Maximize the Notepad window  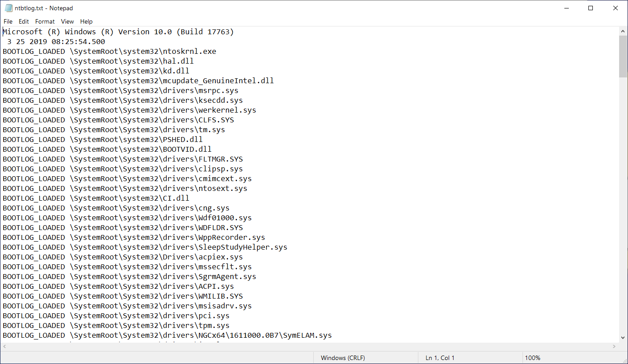pos(591,8)
